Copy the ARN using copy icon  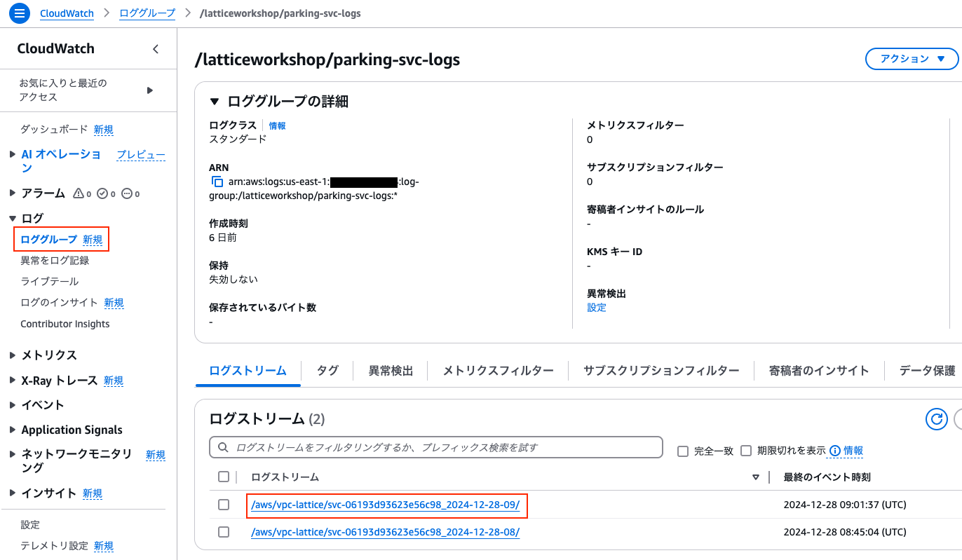pos(217,182)
